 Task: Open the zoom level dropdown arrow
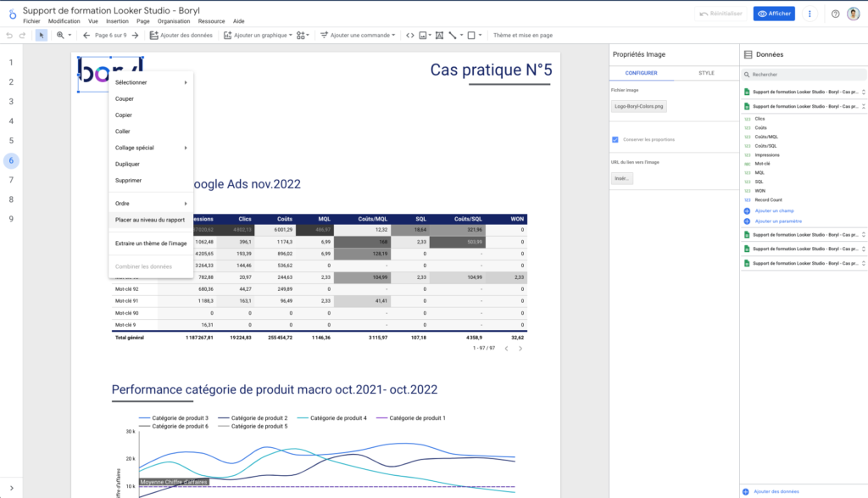70,36
